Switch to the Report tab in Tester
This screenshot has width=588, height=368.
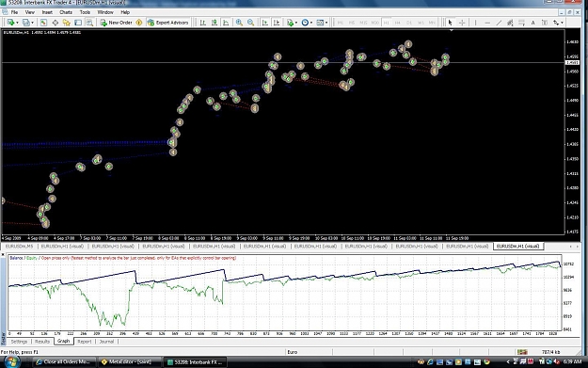coord(85,342)
